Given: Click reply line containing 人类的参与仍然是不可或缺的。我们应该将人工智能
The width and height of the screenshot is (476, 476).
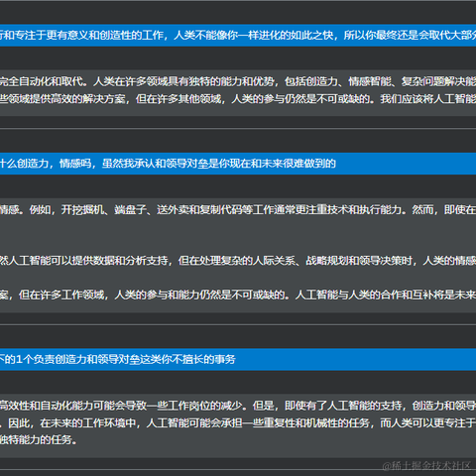Looking at the screenshot, I should point(238,99).
